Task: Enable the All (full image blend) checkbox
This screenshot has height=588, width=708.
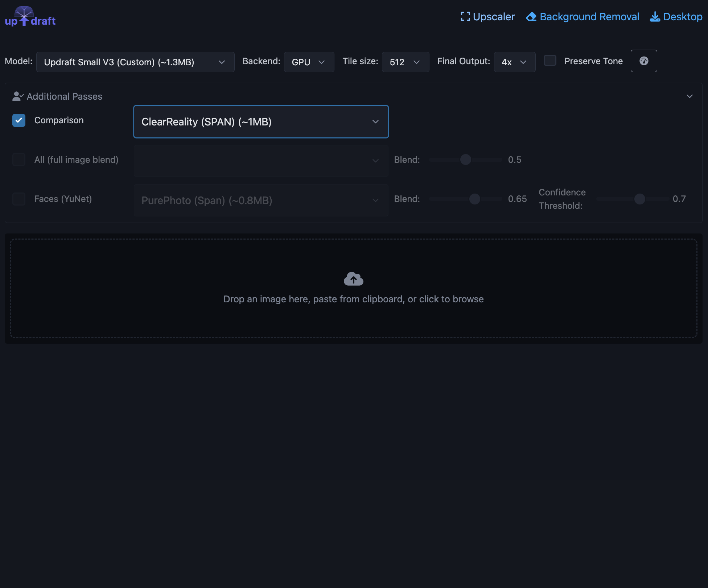Action: pos(19,160)
